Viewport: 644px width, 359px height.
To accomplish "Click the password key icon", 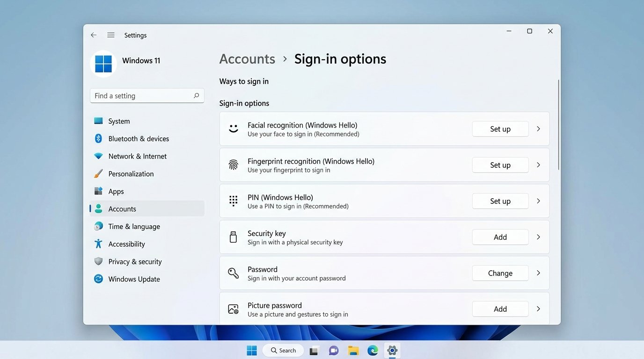I will (233, 273).
